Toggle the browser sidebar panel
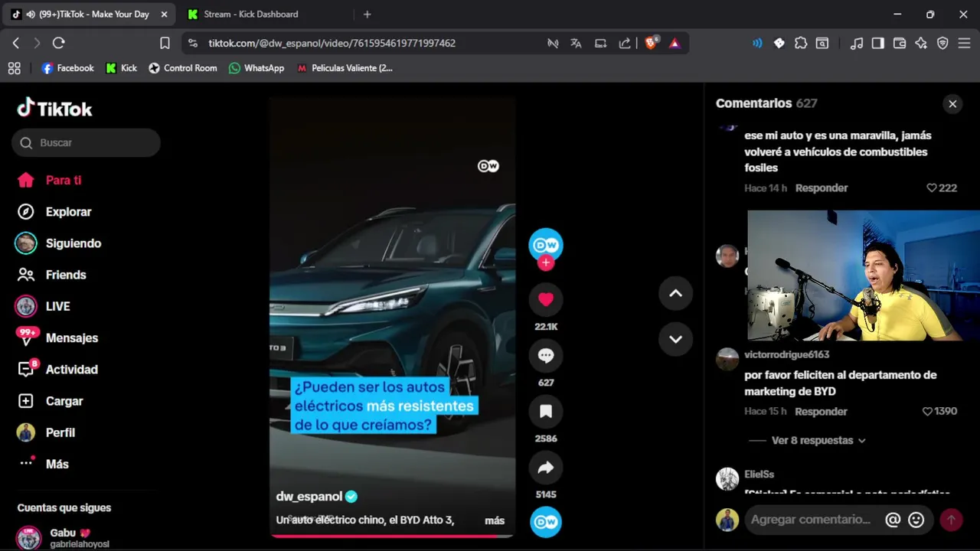980x551 pixels. click(878, 44)
